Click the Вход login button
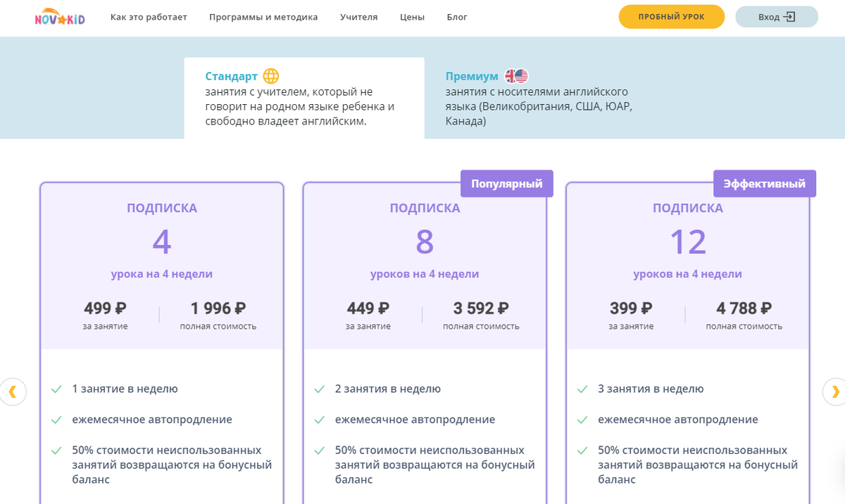Image resolution: width=845 pixels, height=504 pixels. tap(777, 17)
